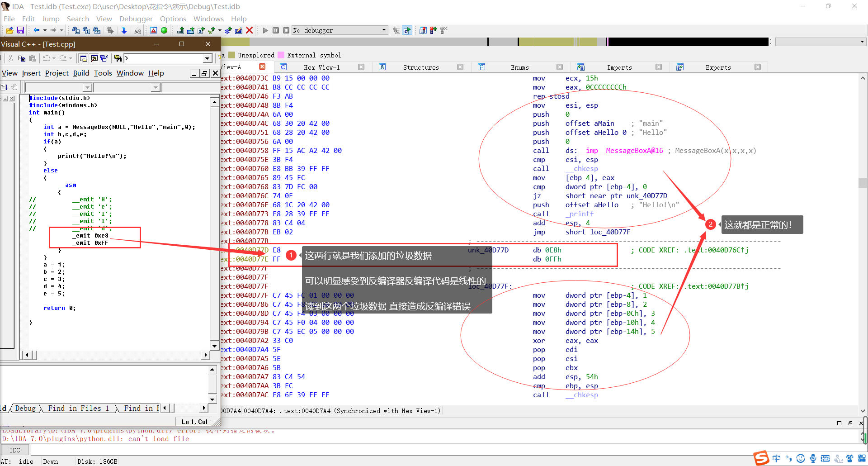Image resolution: width=868 pixels, height=466 pixels.
Task: Jump forward with the gray right arrow
Action: click(x=53, y=30)
